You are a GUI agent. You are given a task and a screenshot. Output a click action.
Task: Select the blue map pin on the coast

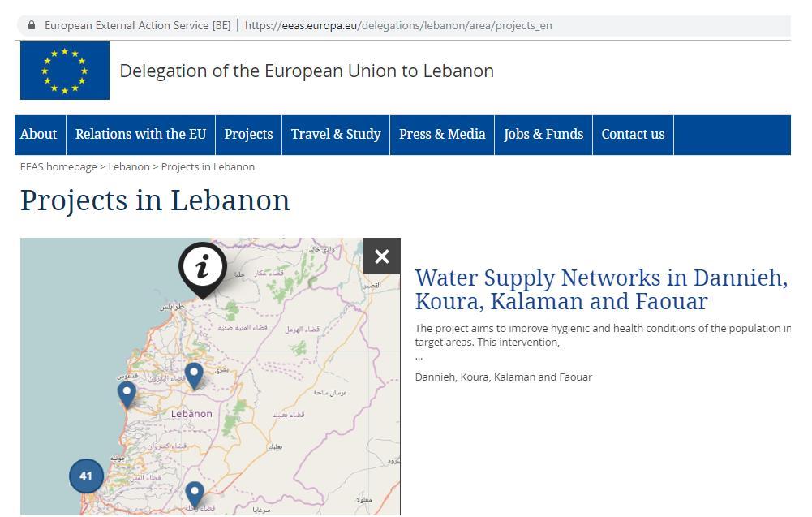point(127,394)
